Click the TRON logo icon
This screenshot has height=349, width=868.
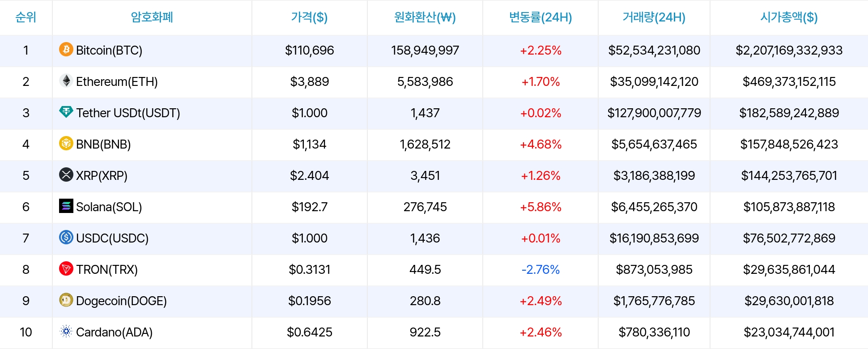(66, 268)
